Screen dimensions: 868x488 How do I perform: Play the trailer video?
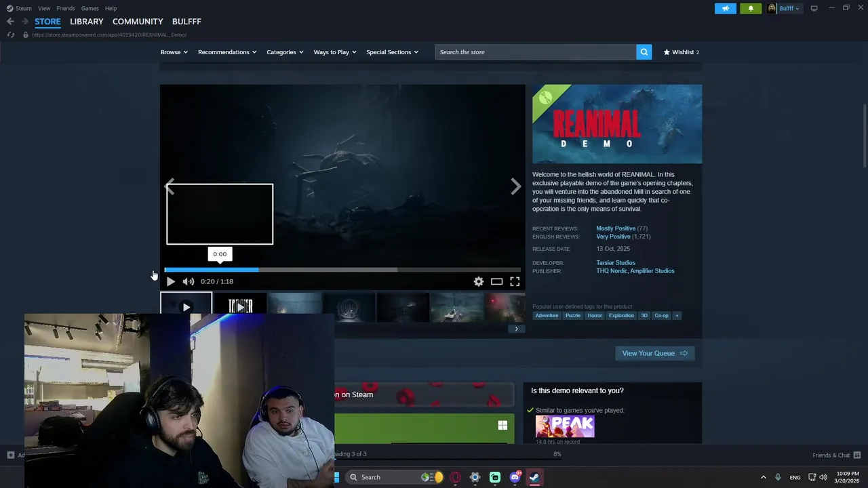[x=170, y=281]
